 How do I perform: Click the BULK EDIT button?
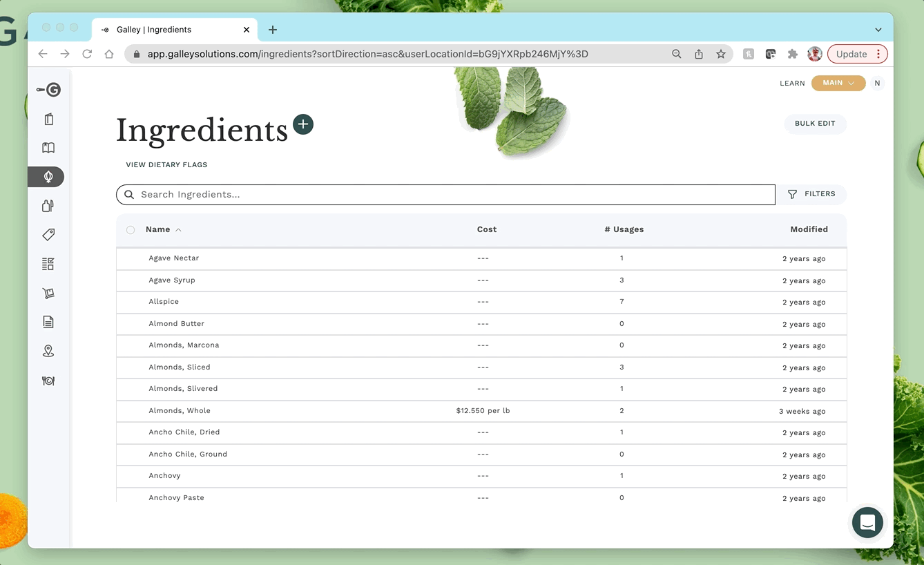[815, 124]
